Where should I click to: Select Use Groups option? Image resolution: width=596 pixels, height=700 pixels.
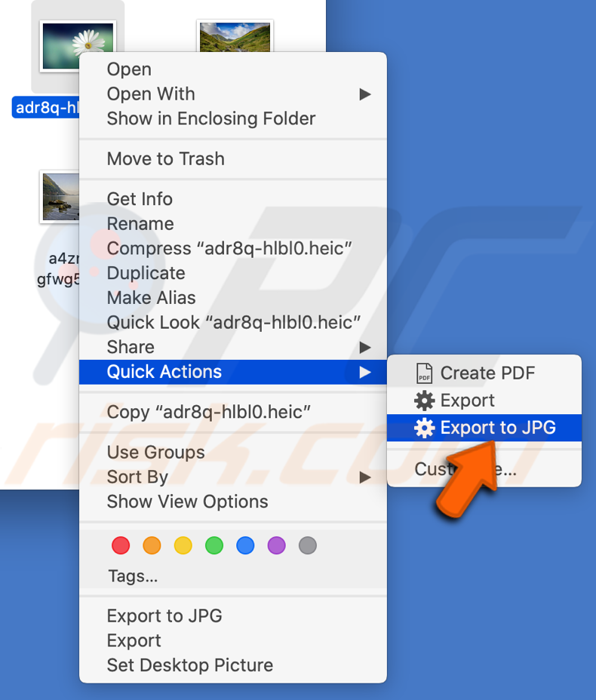[x=233, y=453]
